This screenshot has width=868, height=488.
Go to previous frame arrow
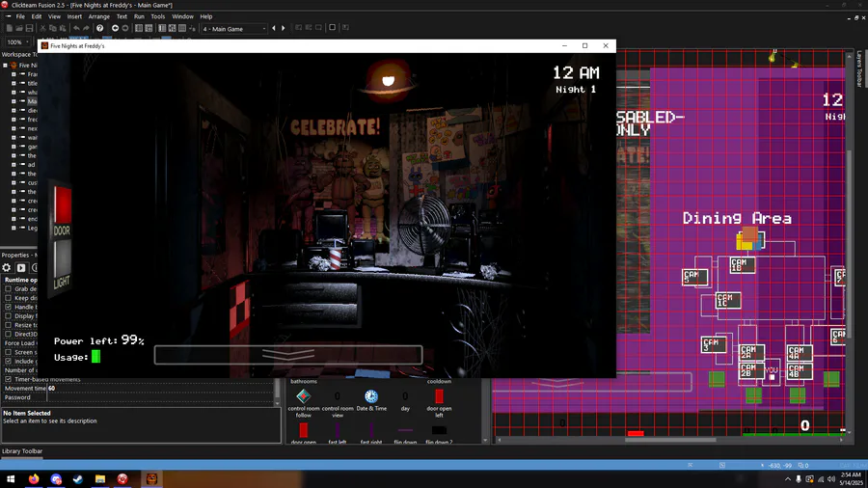274,28
